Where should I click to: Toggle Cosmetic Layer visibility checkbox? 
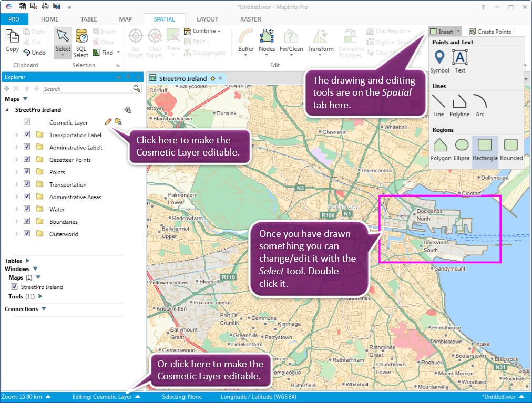[x=27, y=121]
